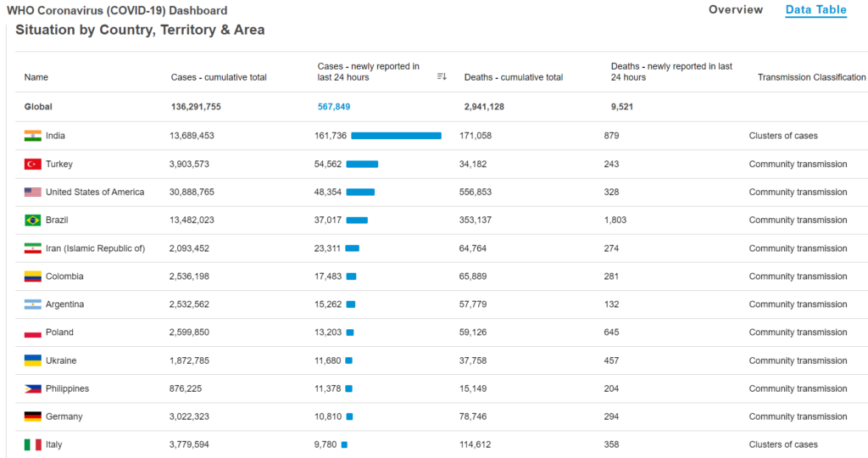Image resolution: width=868 pixels, height=458 pixels.
Task: Click Deaths - newly reported column header
Action: pos(671,71)
